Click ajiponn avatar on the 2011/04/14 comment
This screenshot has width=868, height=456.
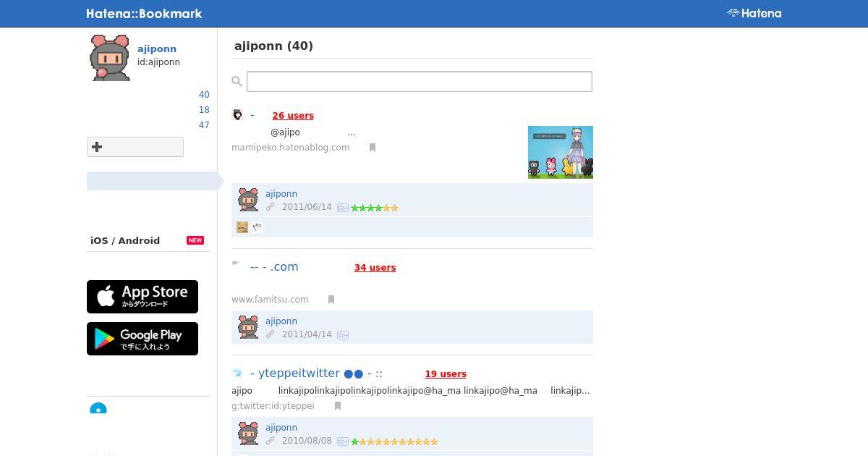click(248, 327)
